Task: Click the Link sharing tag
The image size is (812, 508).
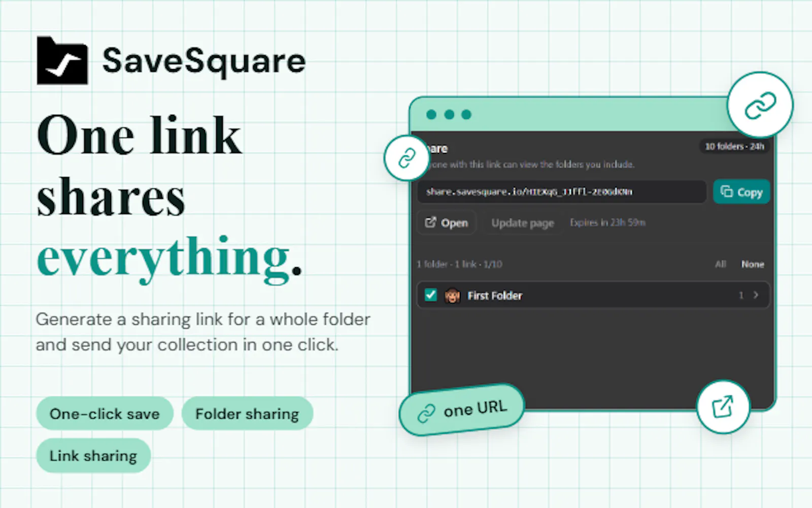Action: click(x=93, y=456)
